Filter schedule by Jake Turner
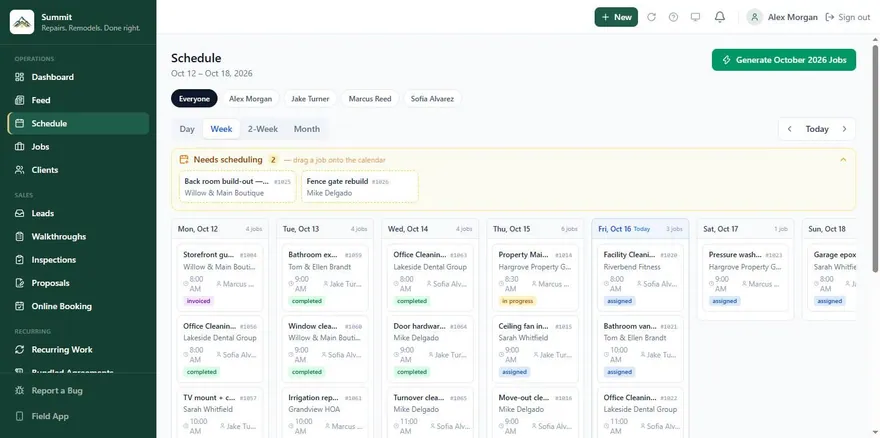Screen dimensions: 880x438 point(310,98)
